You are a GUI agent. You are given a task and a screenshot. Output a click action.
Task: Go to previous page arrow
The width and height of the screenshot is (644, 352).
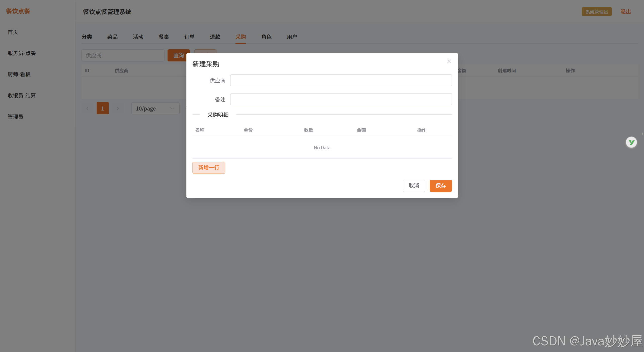click(x=87, y=108)
